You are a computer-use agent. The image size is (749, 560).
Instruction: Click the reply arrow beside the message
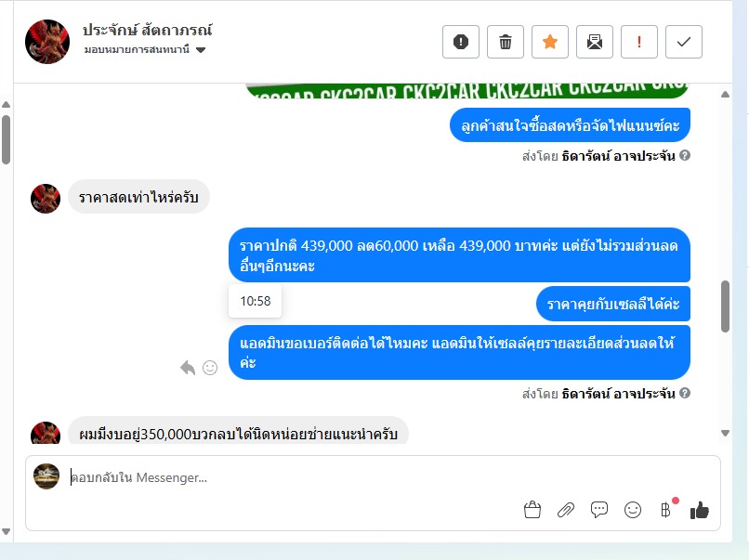(x=188, y=368)
